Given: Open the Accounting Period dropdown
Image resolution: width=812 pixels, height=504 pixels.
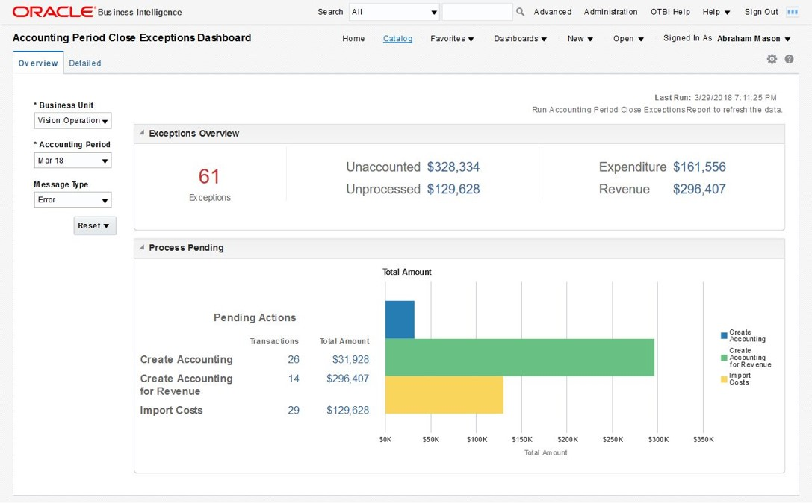Looking at the screenshot, I should (x=72, y=161).
